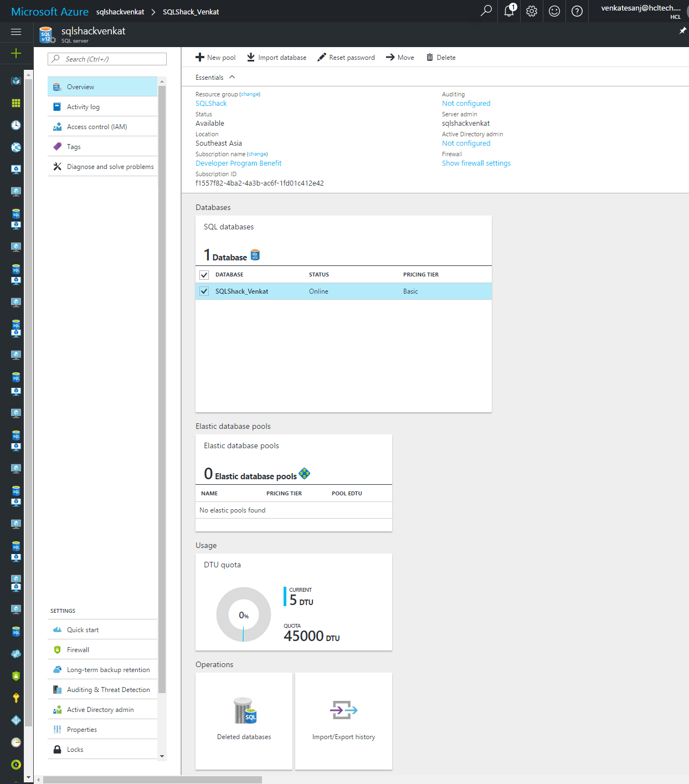Click sqlshackvenkat breadcrumb in top bar

(120, 12)
